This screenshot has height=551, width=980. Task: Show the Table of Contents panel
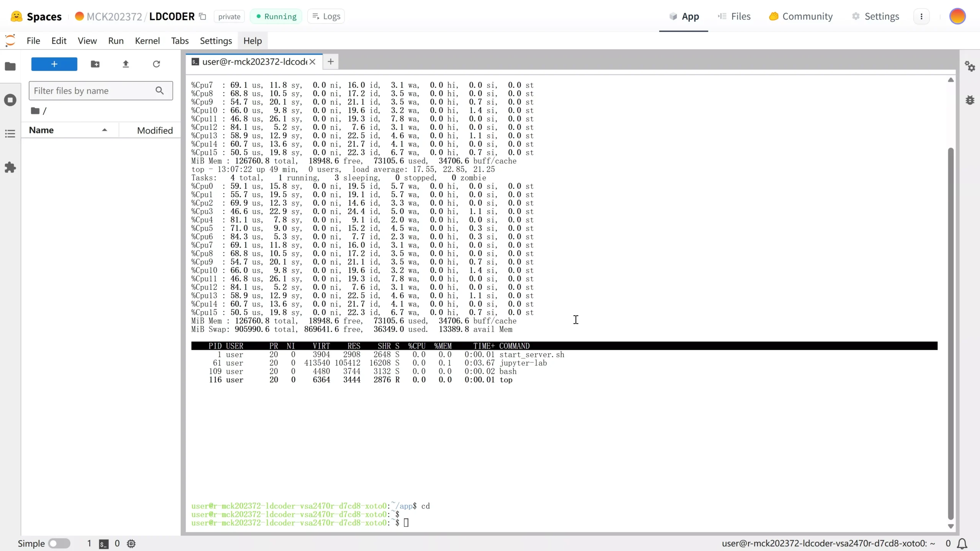(x=10, y=134)
